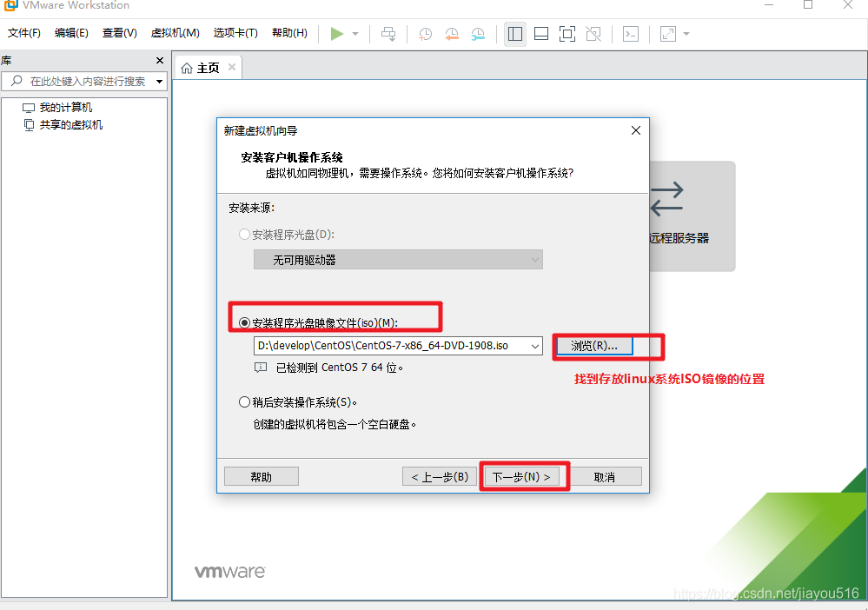
Task: Click the home icon on the 主页 tab
Action: [x=187, y=68]
